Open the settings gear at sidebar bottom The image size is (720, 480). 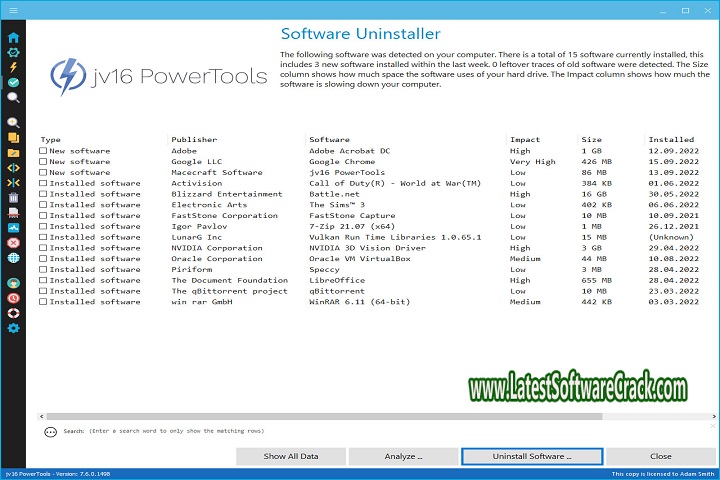(13, 329)
